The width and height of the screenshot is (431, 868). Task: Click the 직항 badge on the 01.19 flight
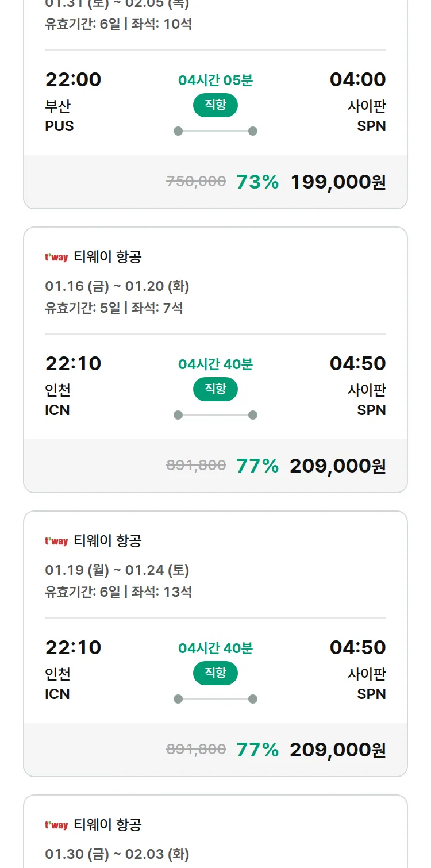[x=215, y=673]
